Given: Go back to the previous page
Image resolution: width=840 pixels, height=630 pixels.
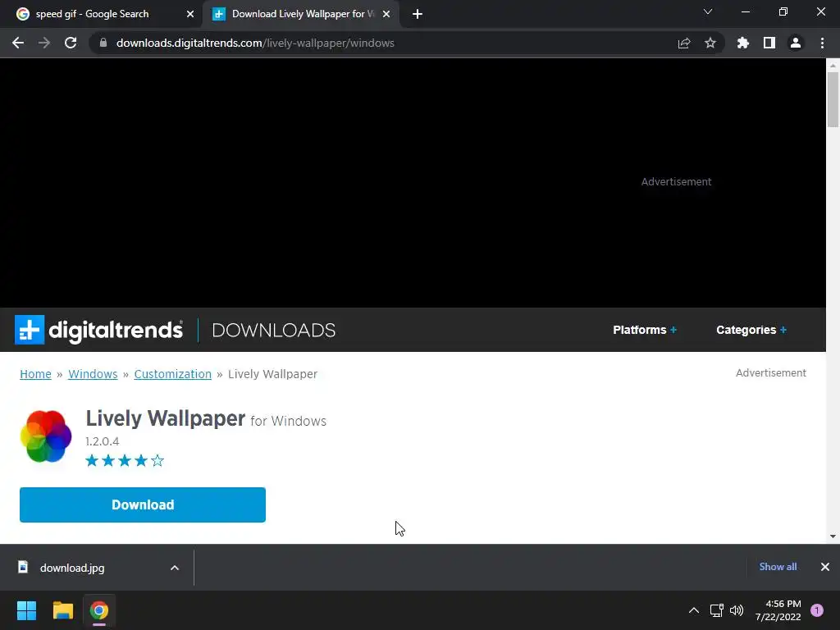Looking at the screenshot, I should (18, 43).
